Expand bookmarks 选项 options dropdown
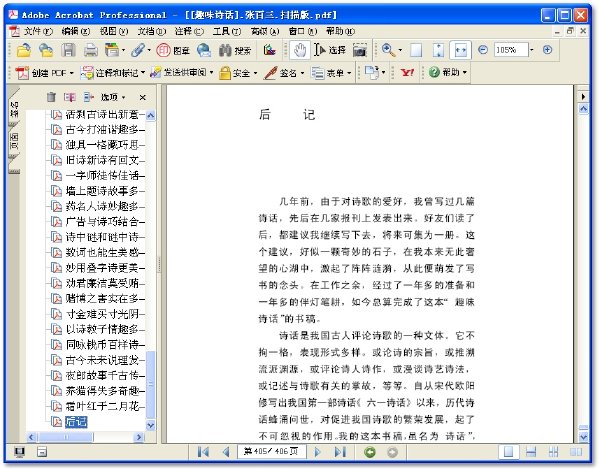600x471 pixels. click(113, 97)
